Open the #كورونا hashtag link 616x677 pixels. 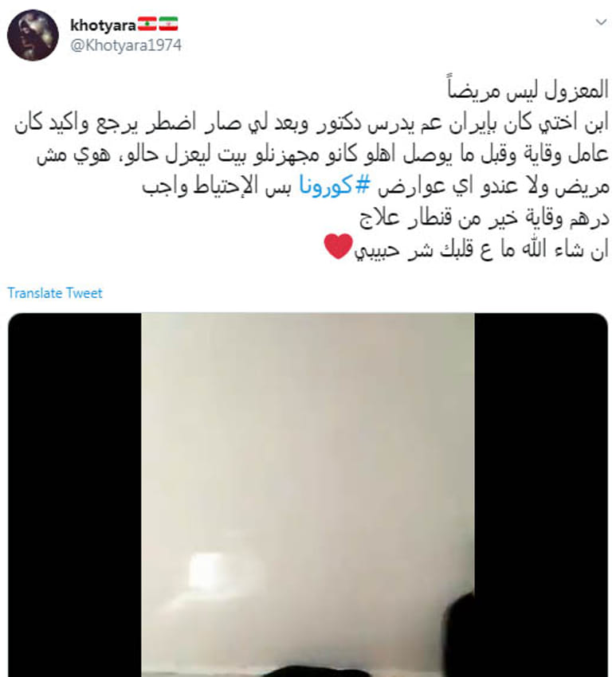click(x=335, y=186)
